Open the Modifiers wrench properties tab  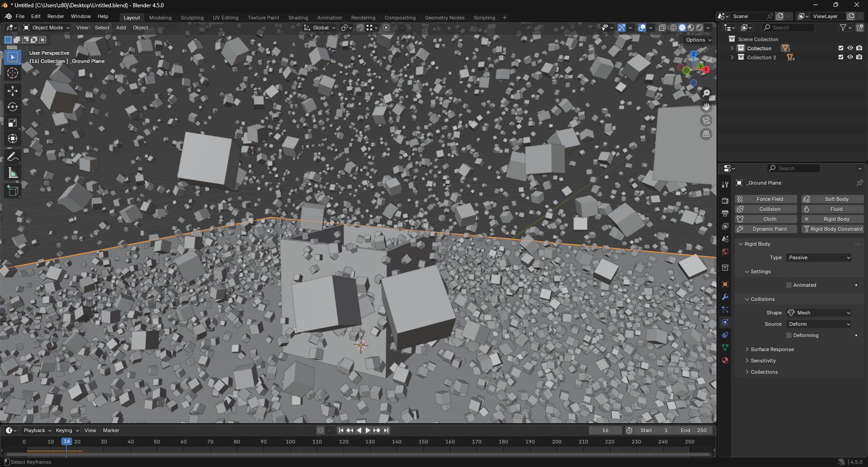point(725,297)
